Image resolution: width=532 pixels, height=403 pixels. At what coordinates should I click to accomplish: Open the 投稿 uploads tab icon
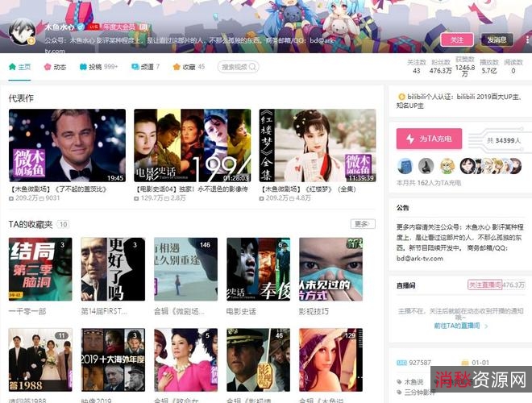coord(84,67)
